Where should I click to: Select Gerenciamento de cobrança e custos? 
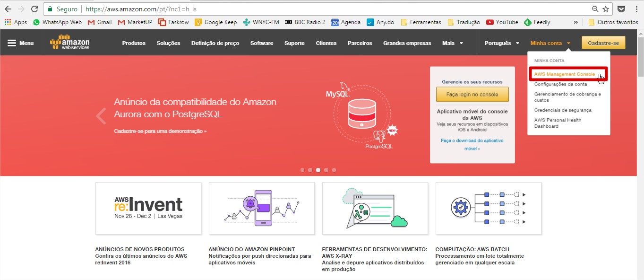567,97
